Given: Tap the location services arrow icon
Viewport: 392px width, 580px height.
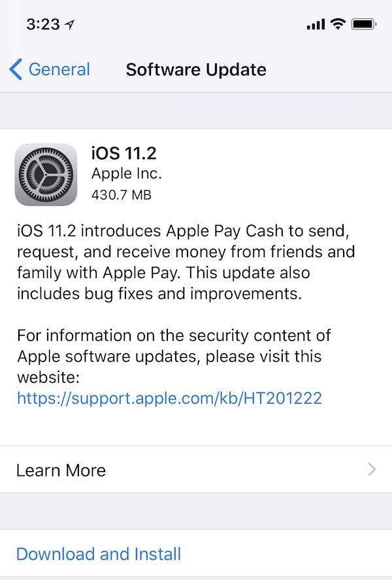Looking at the screenshot, I should pos(69,25).
